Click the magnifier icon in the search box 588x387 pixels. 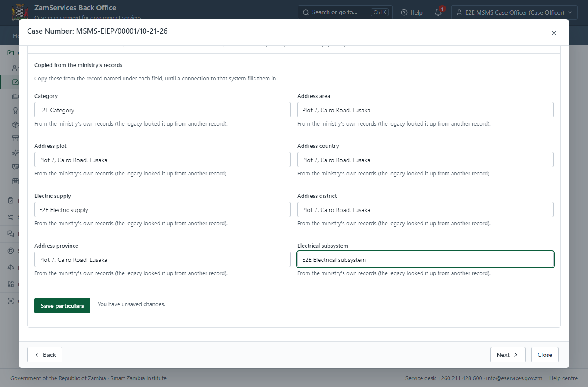[306, 12]
